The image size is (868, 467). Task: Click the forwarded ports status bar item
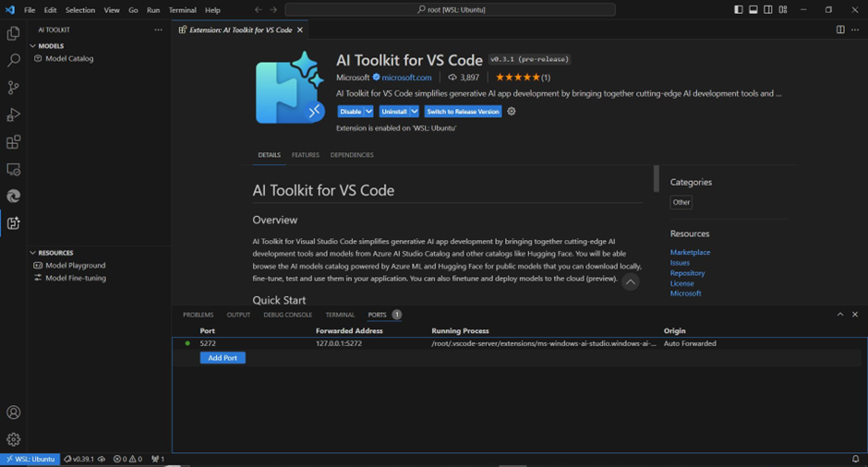[x=158, y=459]
